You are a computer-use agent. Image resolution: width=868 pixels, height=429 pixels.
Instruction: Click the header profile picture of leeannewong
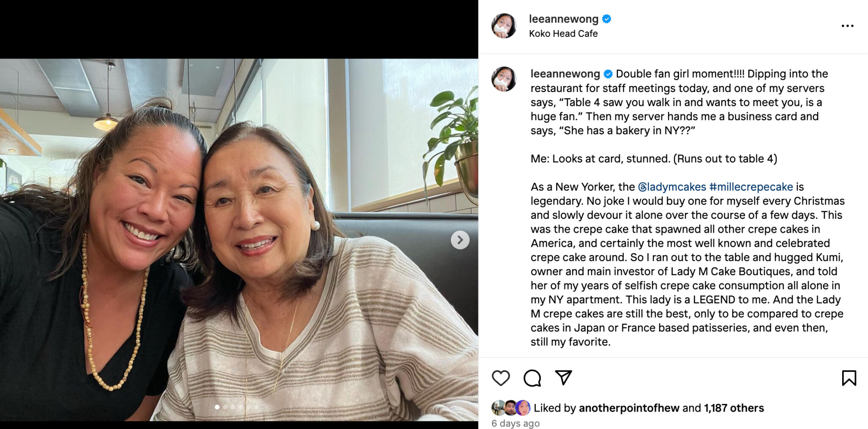tap(504, 26)
